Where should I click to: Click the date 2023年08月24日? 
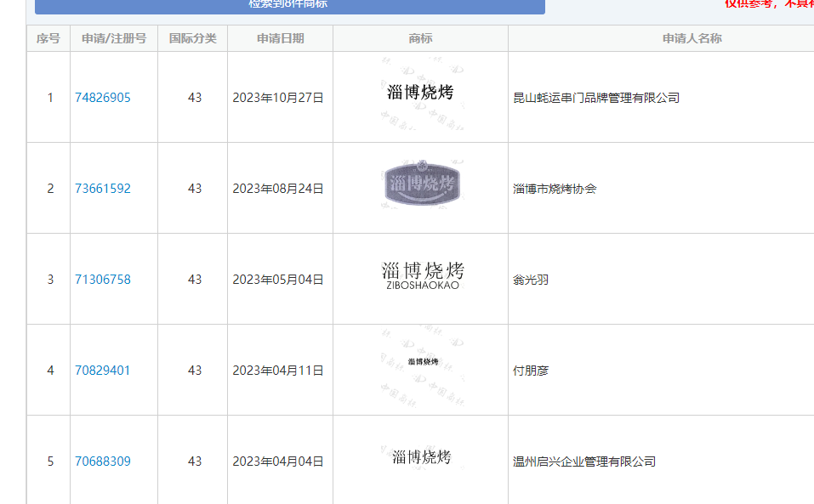(278, 188)
